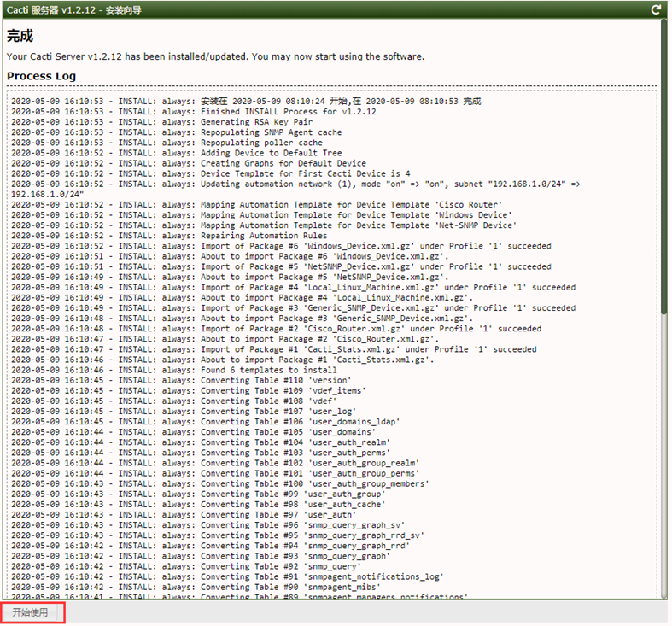This screenshot has height=626, width=672.
Task: Click log line mentioning 'Net-SNMP Device' template
Action: (x=264, y=225)
